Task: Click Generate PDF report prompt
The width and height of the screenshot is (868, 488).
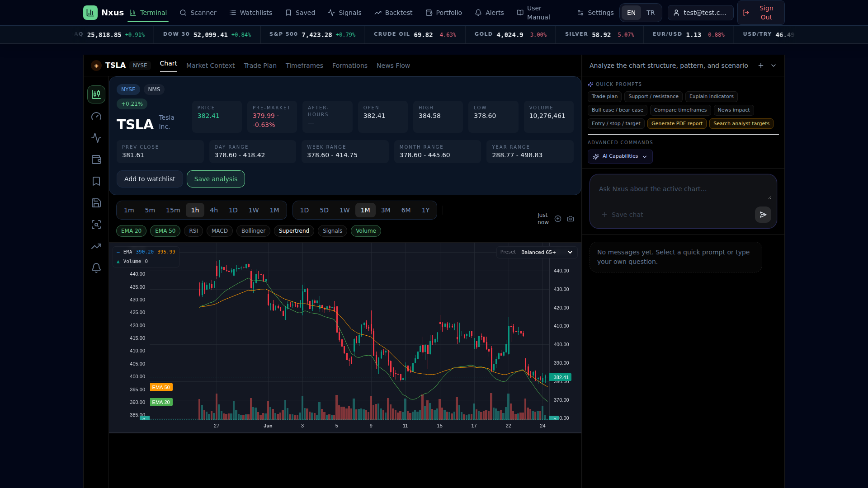Action: [677, 123]
